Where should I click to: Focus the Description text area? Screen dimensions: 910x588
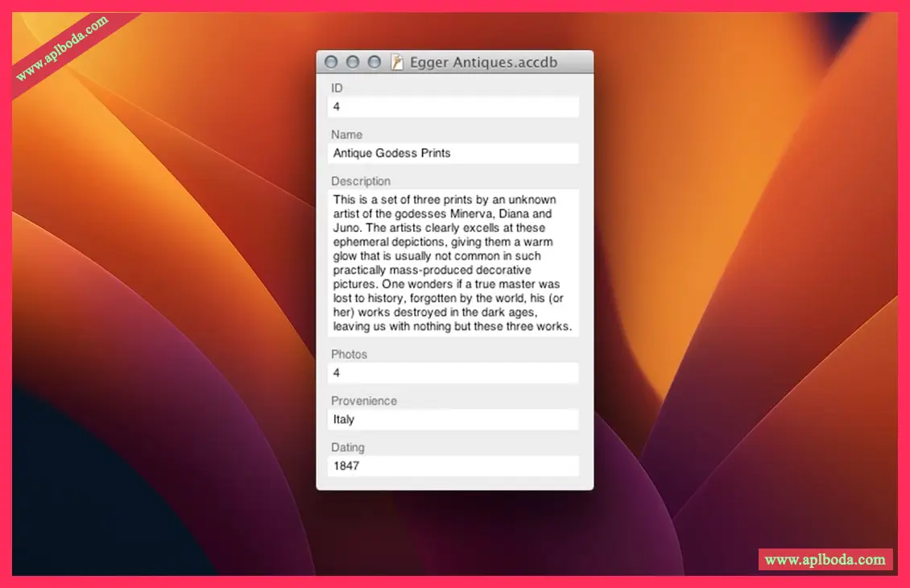click(453, 263)
